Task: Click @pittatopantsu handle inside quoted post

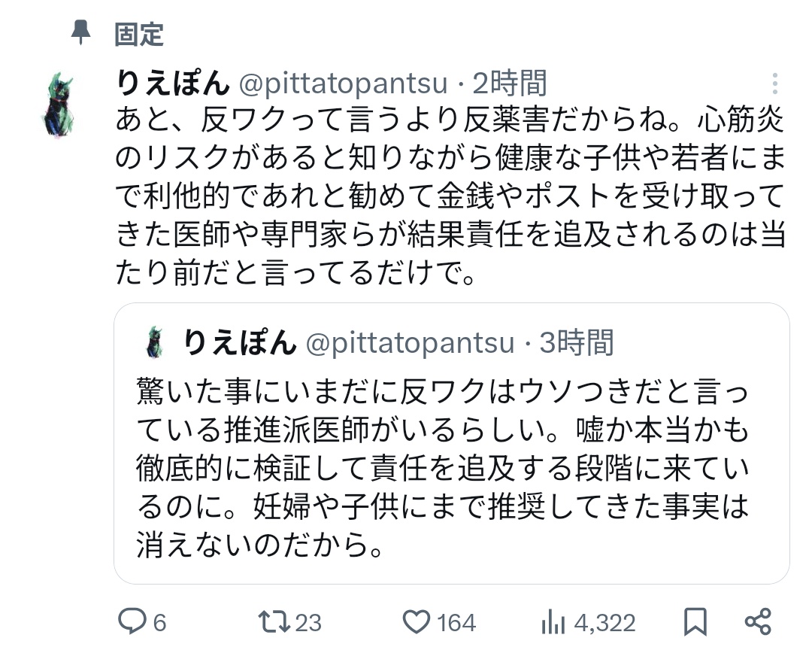Action: point(410,343)
